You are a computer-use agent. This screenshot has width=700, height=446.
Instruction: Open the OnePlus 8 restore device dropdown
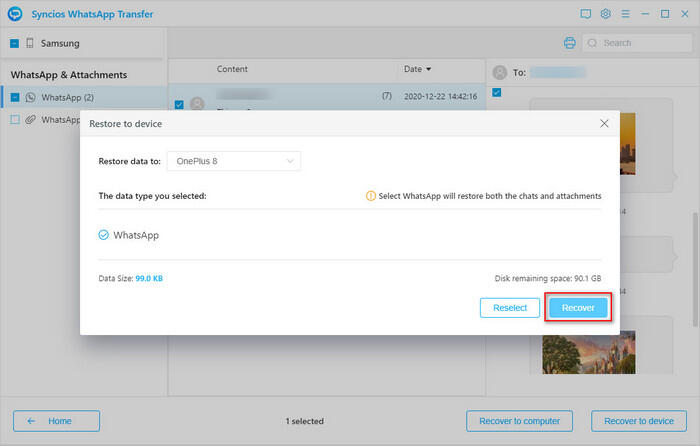(234, 161)
